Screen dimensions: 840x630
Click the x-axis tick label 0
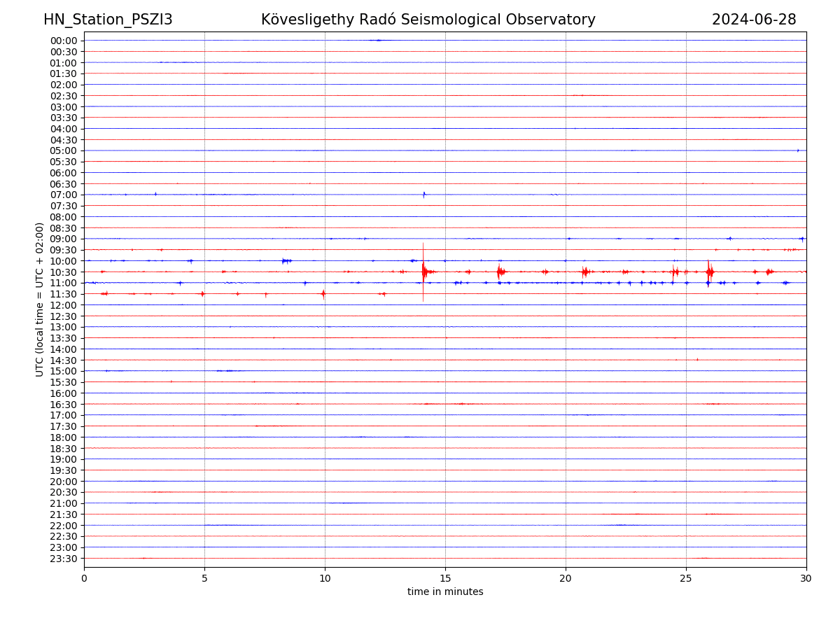(84, 578)
